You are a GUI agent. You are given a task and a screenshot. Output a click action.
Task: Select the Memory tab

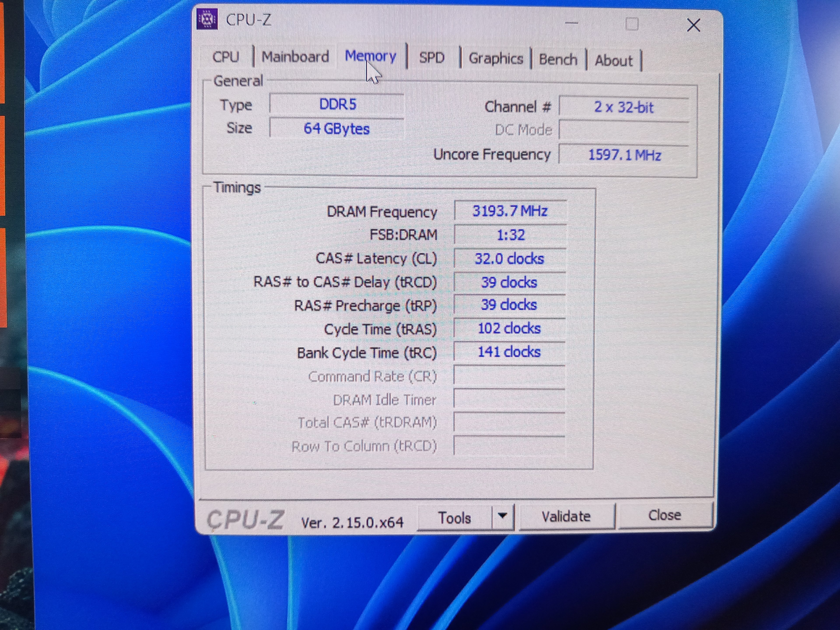pos(370,56)
